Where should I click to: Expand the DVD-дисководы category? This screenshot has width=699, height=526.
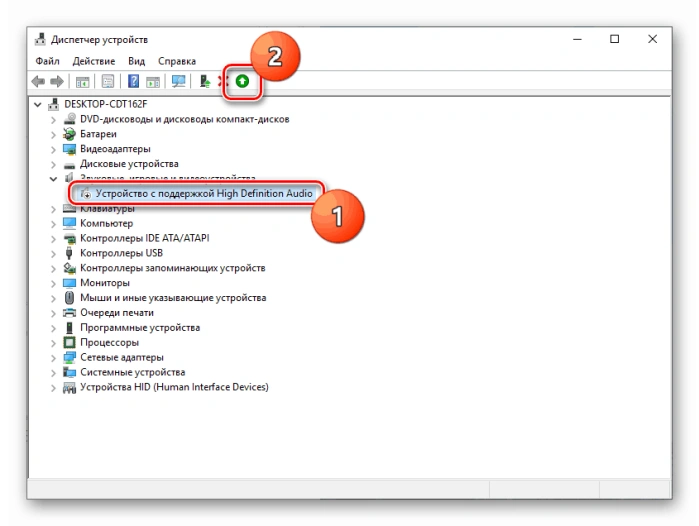point(53,120)
